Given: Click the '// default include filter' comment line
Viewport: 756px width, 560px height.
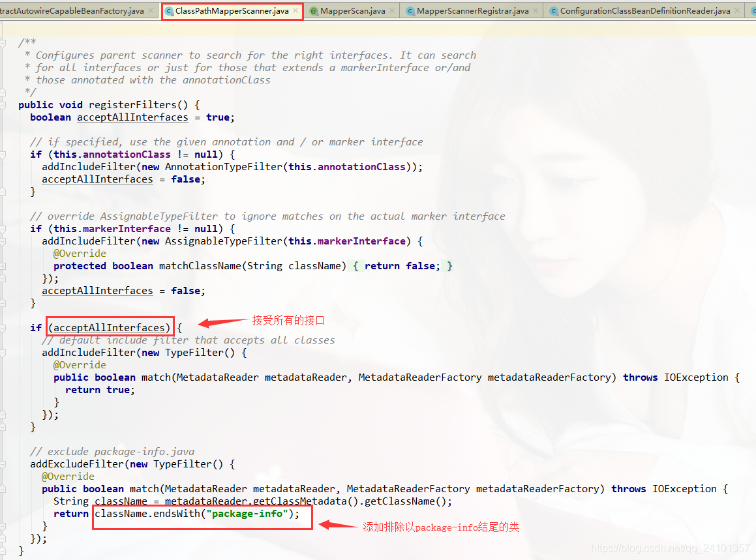Looking at the screenshot, I should pos(188,340).
